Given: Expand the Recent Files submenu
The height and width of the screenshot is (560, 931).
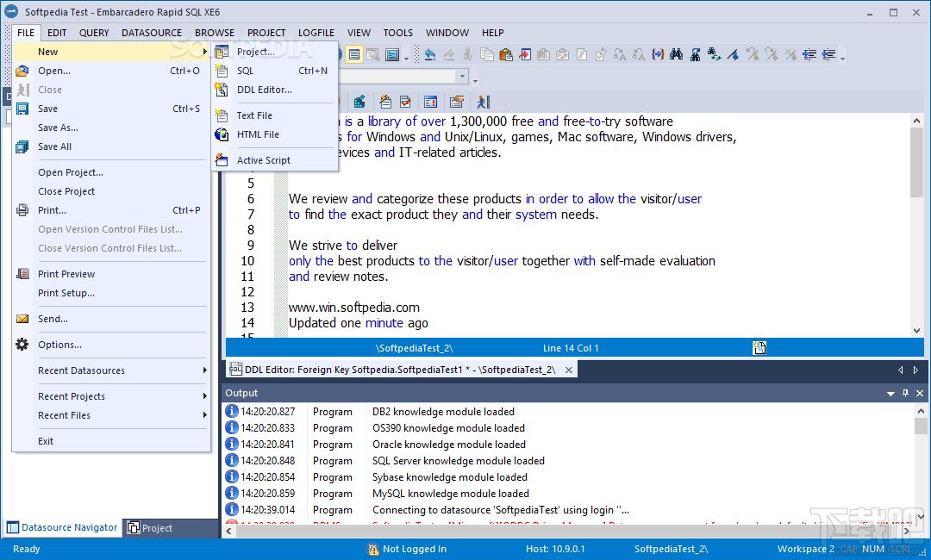Looking at the screenshot, I should (x=111, y=415).
